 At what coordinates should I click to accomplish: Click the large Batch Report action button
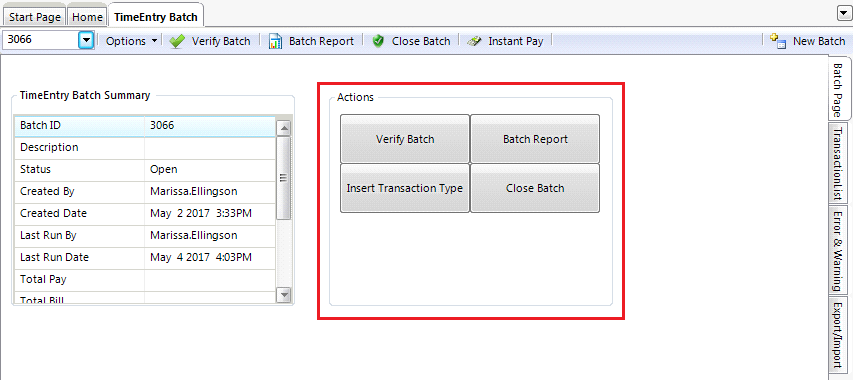[x=535, y=139]
